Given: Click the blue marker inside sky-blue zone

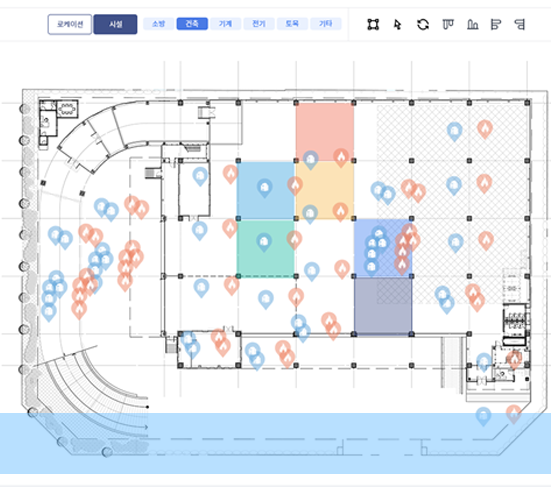Looking at the screenshot, I should (265, 188).
